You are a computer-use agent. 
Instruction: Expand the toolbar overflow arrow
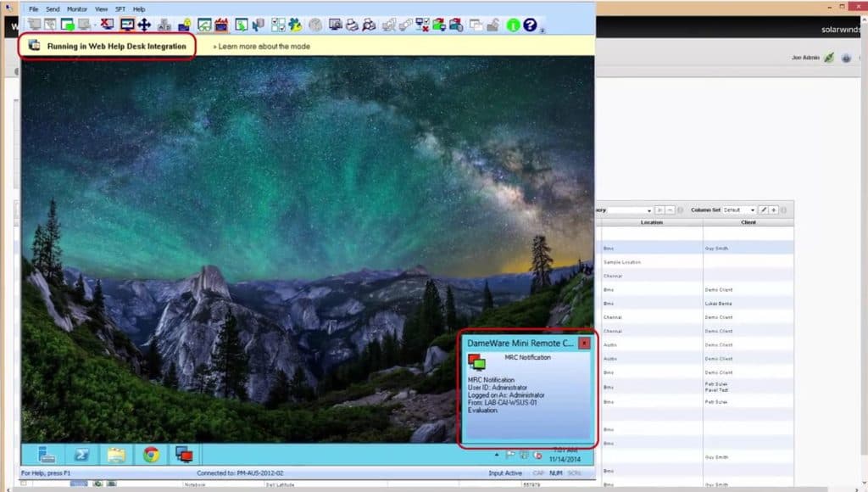[x=542, y=30]
